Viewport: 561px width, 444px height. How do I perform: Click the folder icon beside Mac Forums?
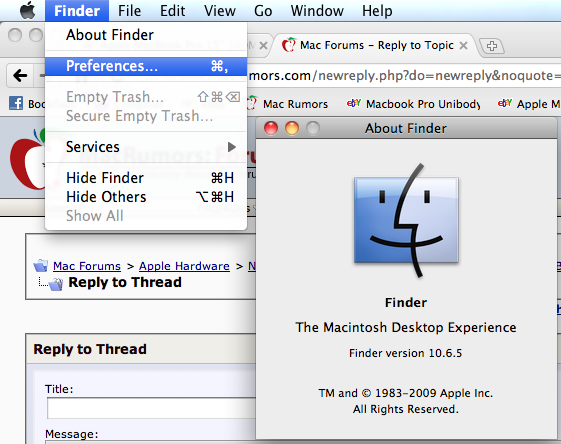click(x=40, y=265)
